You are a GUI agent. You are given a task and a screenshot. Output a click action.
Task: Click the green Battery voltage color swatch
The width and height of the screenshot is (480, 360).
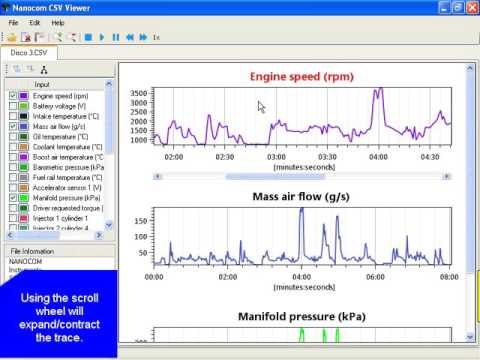(x=24, y=106)
